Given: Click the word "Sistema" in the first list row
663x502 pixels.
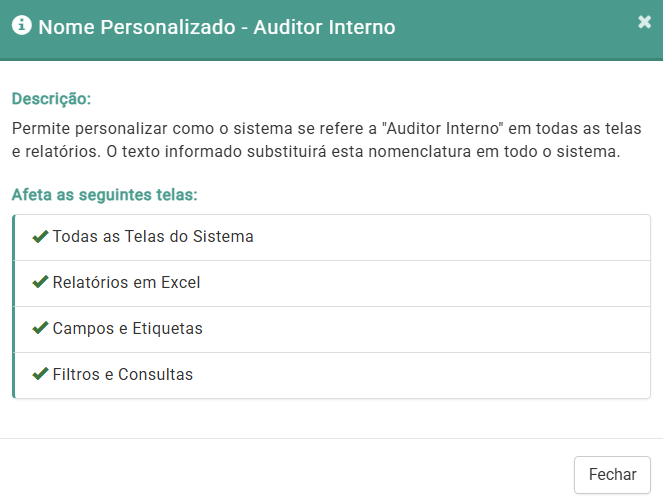Looking at the screenshot, I should click(x=224, y=237).
